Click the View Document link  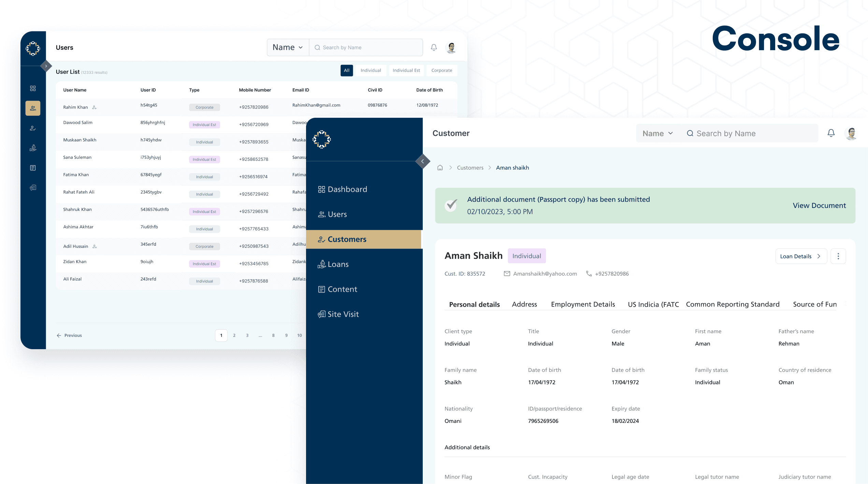[819, 205]
